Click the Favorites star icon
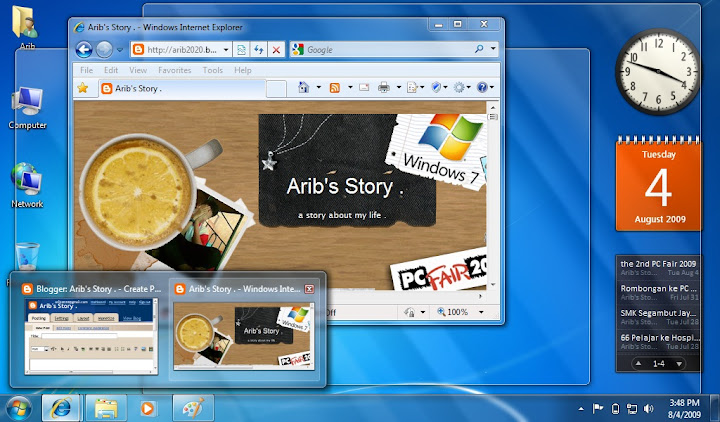 point(83,88)
